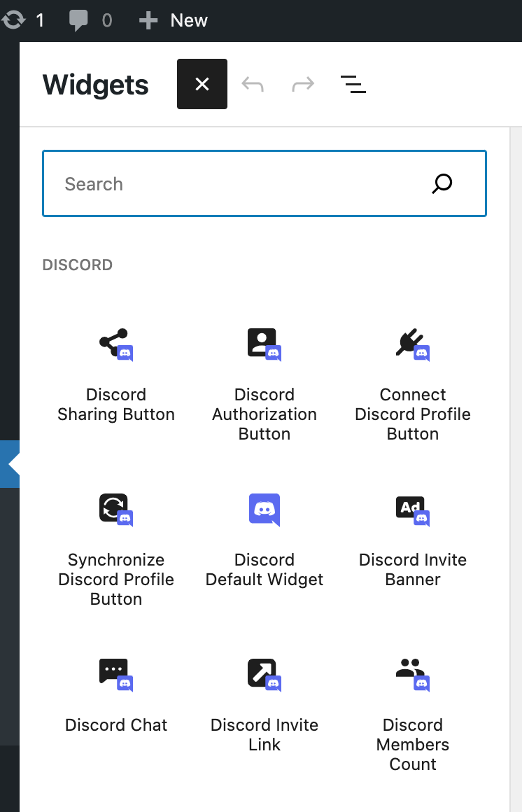Image resolution: width=522 pixels, height=812 pixels.
Task: Choose the Discord Authorization Button icon
Action: [x=264, y=344]
